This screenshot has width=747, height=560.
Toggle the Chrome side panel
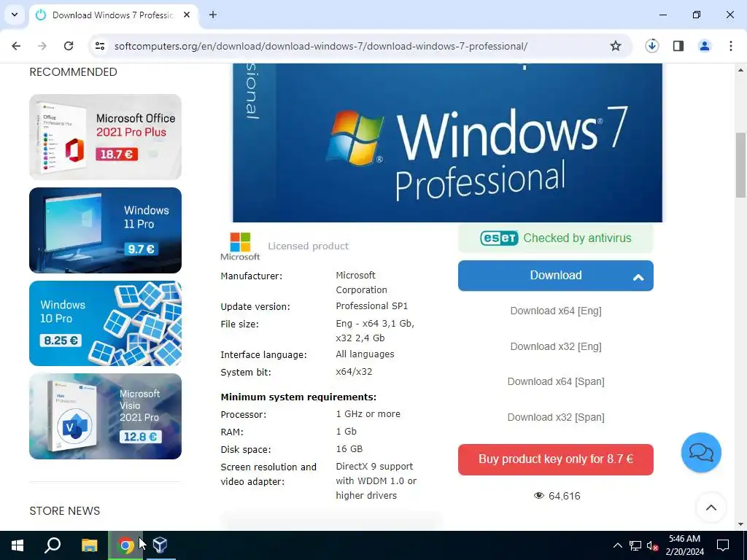tap(678, 46)
